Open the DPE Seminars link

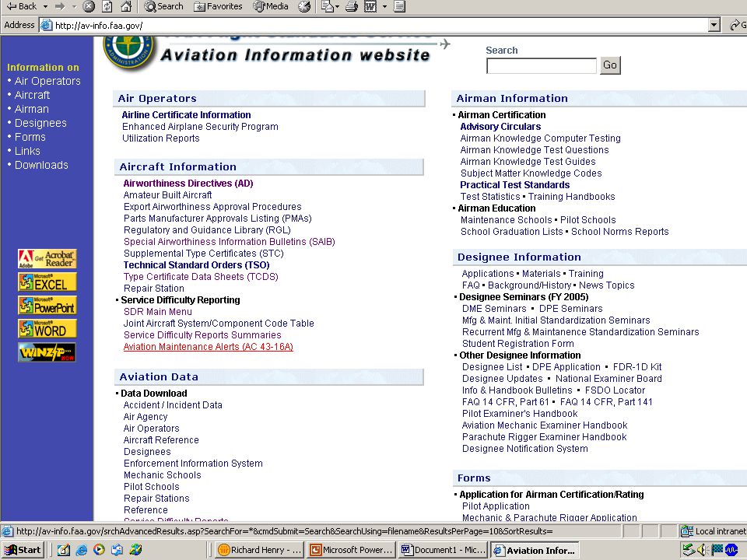[x=570, y=309]
